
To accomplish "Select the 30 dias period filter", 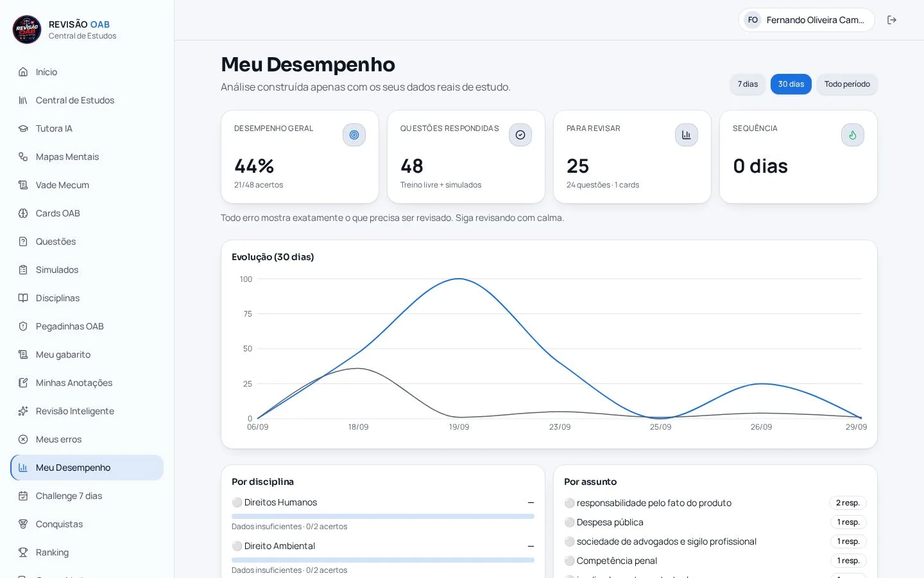I will click(791, 84).
